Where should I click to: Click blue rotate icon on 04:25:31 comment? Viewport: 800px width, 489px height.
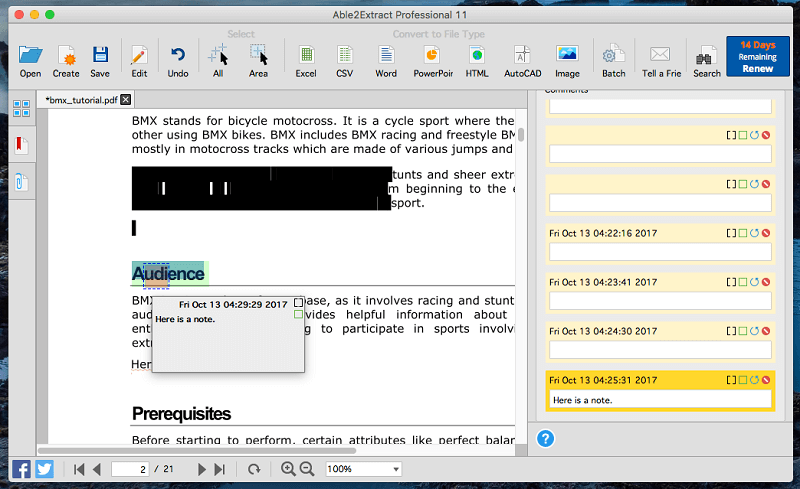pyautogui.click(x=754, y=380)
